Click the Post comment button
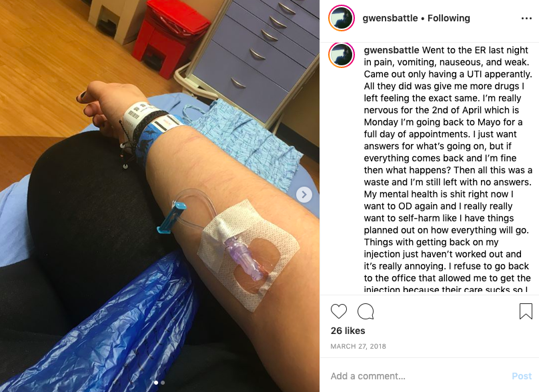This screenshot has height=392, width=539. pos(522,376)
